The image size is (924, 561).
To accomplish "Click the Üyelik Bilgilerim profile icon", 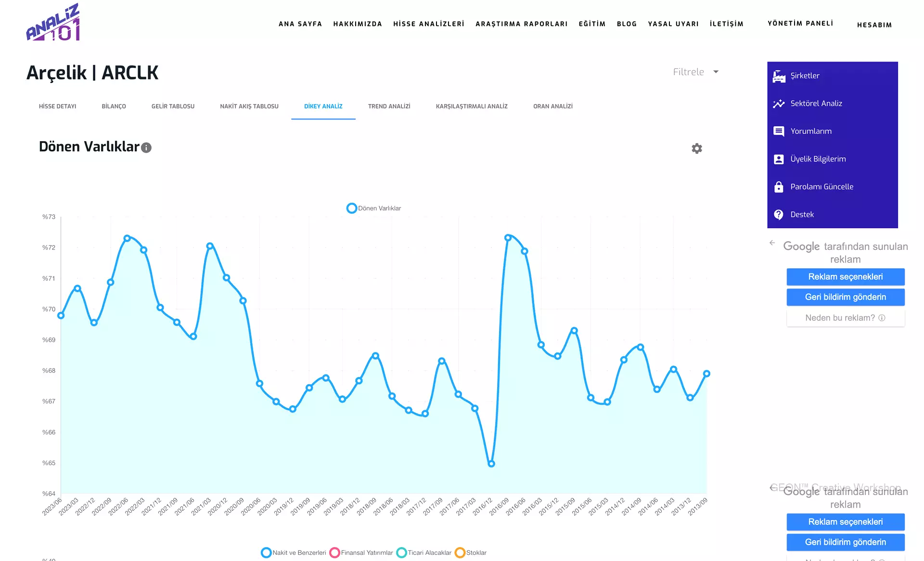I will pos(779,159).
